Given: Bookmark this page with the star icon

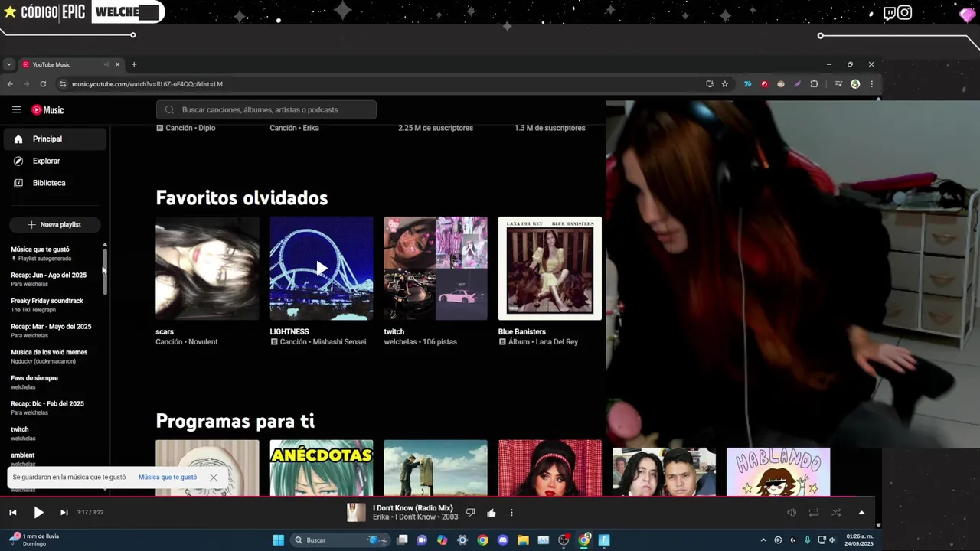Looking at the screenshot, I should (x=724, y=84).
